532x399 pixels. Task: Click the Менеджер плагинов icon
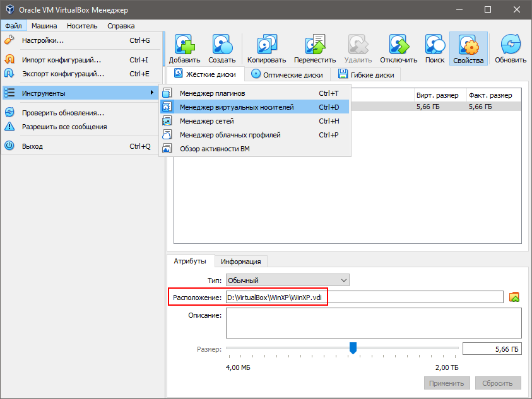point(167,93)
